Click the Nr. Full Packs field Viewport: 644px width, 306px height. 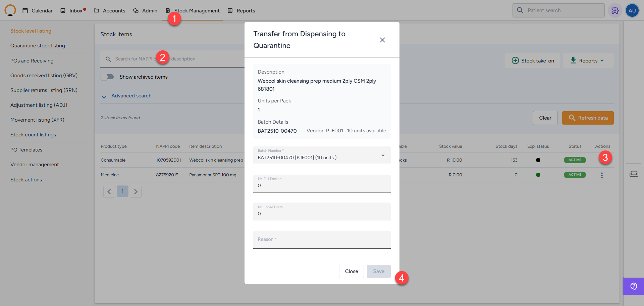coord(322,184)
